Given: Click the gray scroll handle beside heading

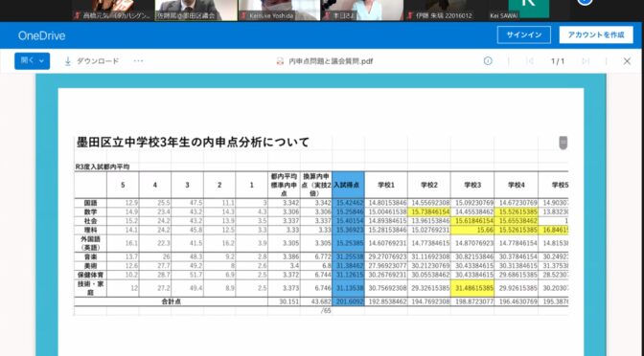Looking at the screenshot, I should click(x=563, y=143).
